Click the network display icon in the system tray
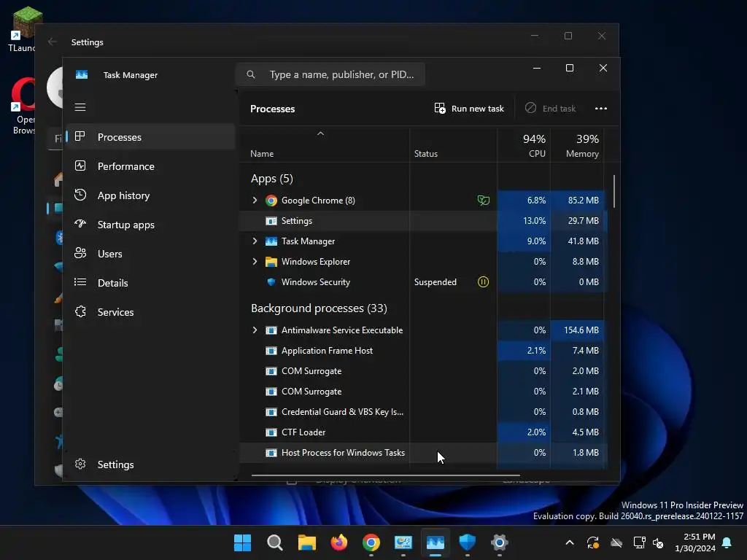The width and height of the screenshot is (747, 560). pos(639,542)
